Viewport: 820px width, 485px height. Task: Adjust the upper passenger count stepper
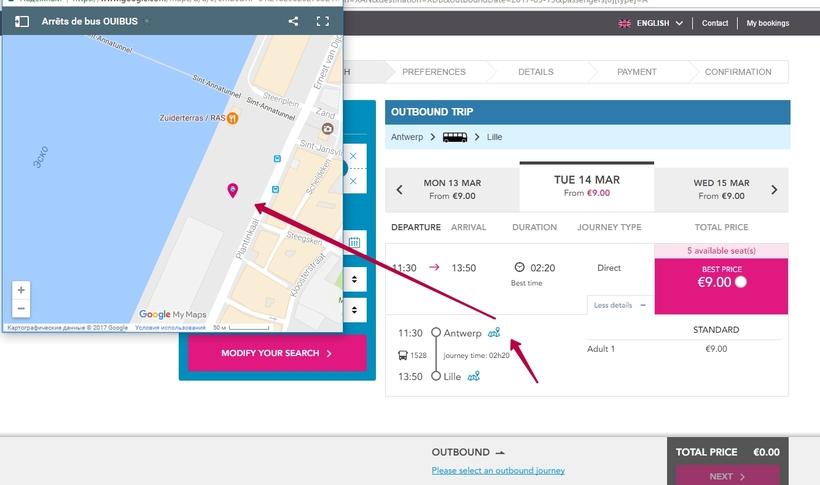coord(355,279)
